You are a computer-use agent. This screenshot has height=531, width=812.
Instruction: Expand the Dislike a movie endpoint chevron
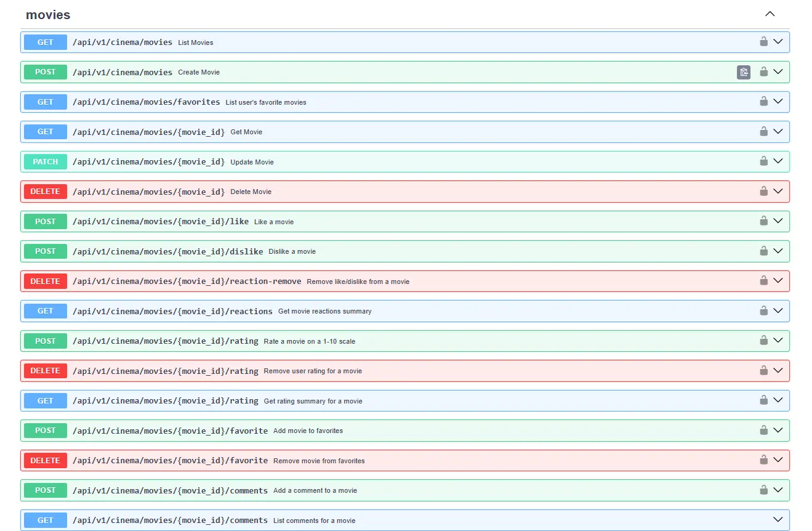click(x=778, y=251)
